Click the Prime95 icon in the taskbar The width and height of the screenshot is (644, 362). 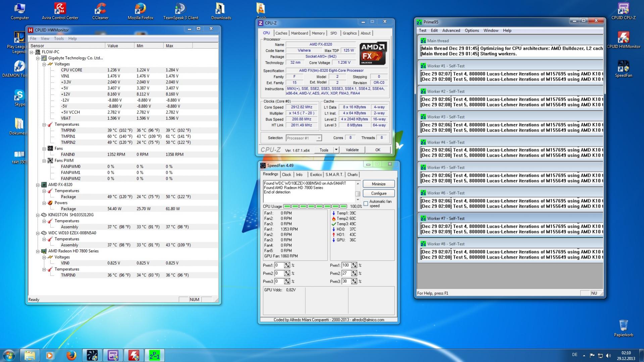pyautogui.click(x=154, y=355)
